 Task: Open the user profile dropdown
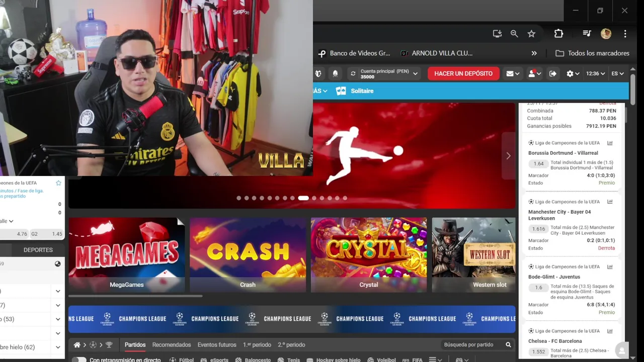[534, 73]
